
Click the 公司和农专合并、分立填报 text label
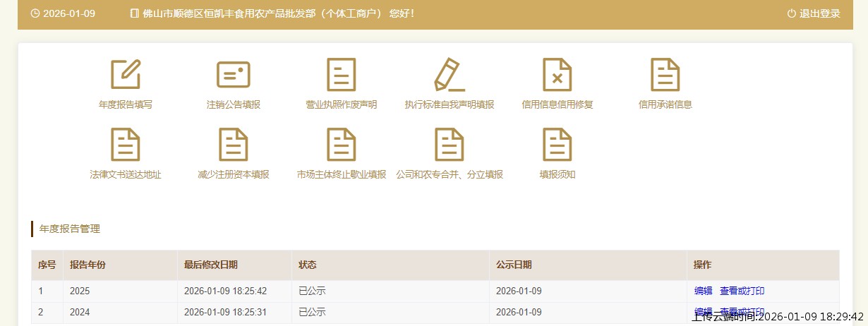[x=450, y=174]
